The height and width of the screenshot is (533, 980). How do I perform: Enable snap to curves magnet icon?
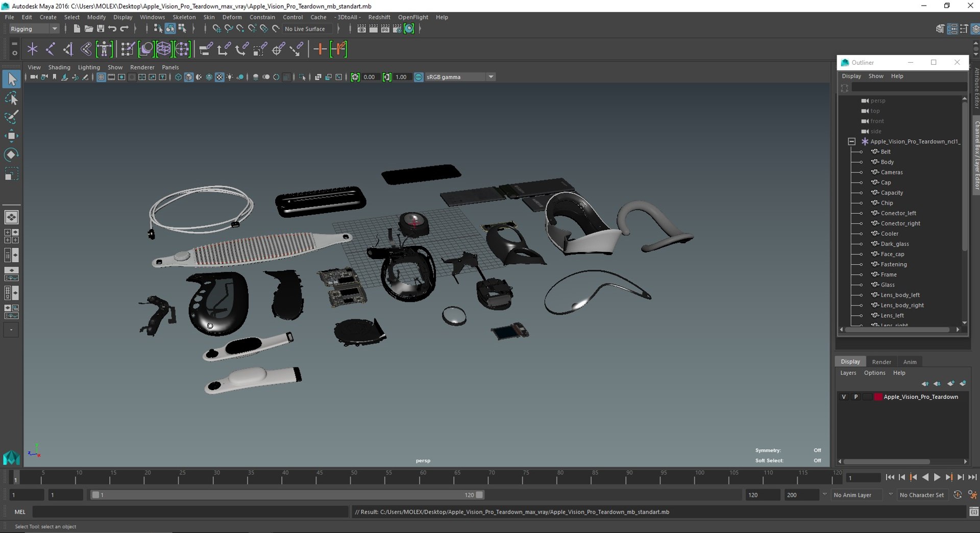coord(228,29)
